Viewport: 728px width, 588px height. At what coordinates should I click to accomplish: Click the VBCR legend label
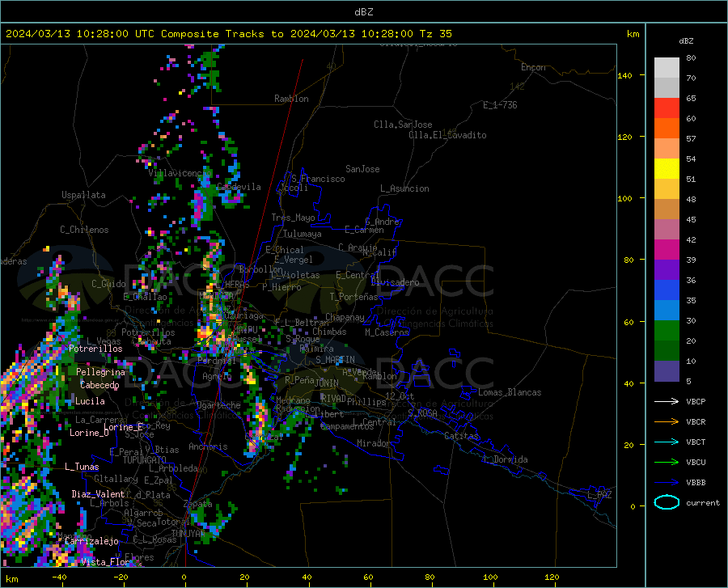pyautogui.click(x=696, y=422)
